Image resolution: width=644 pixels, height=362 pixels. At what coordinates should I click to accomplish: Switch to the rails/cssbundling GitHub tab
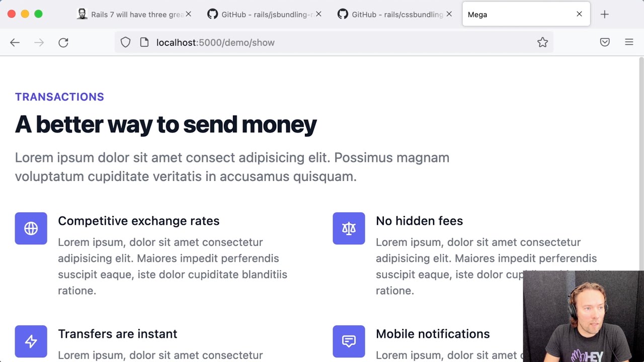click(x=392, y=15)
